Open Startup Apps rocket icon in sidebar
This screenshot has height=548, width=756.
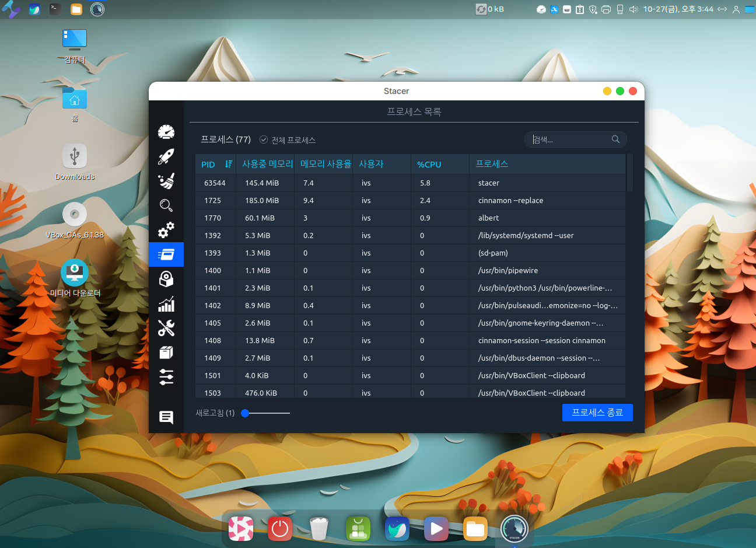coord(166,156)
